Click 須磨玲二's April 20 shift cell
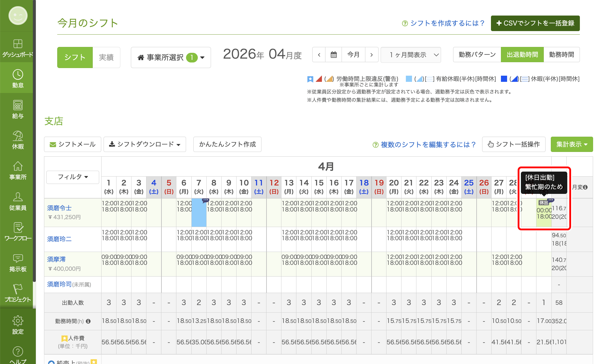Image resolution: width=601 pixels, height=364 pixels. [394, 239]
